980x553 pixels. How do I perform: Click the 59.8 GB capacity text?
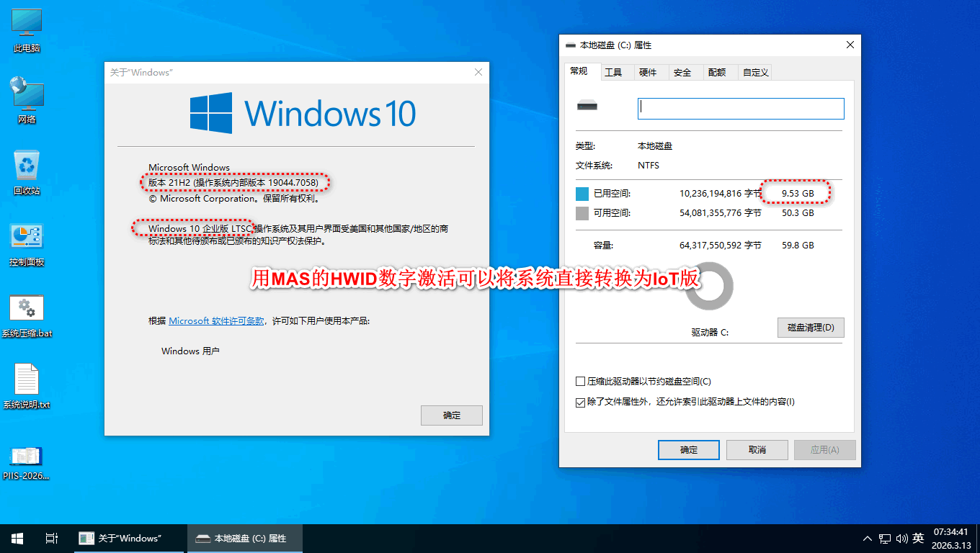[x=798, y=246]
